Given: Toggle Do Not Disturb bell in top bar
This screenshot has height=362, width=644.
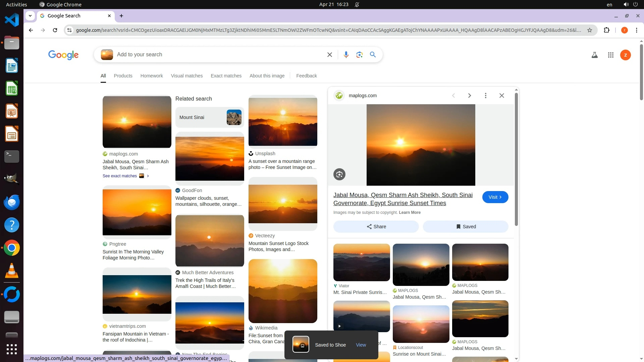Looking at the screenshot, I should 357,4.
